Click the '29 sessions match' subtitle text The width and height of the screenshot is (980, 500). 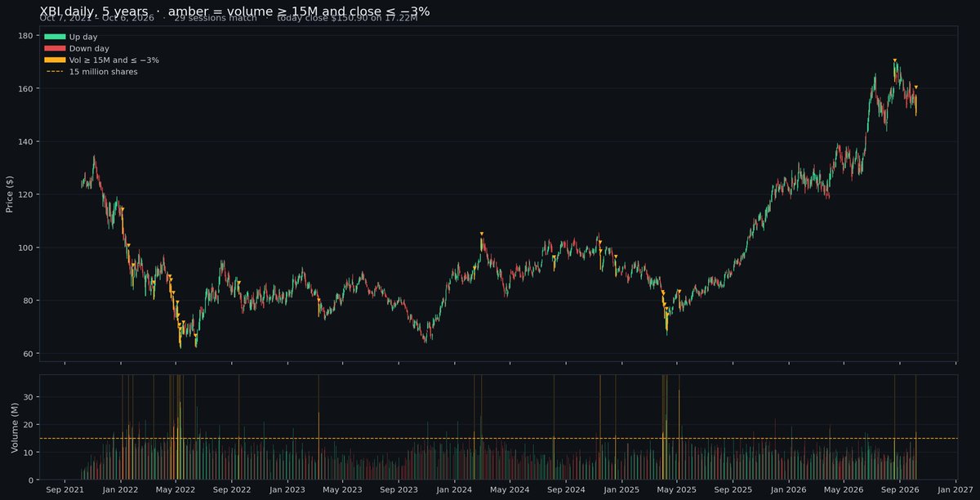(x=216, y=18)
